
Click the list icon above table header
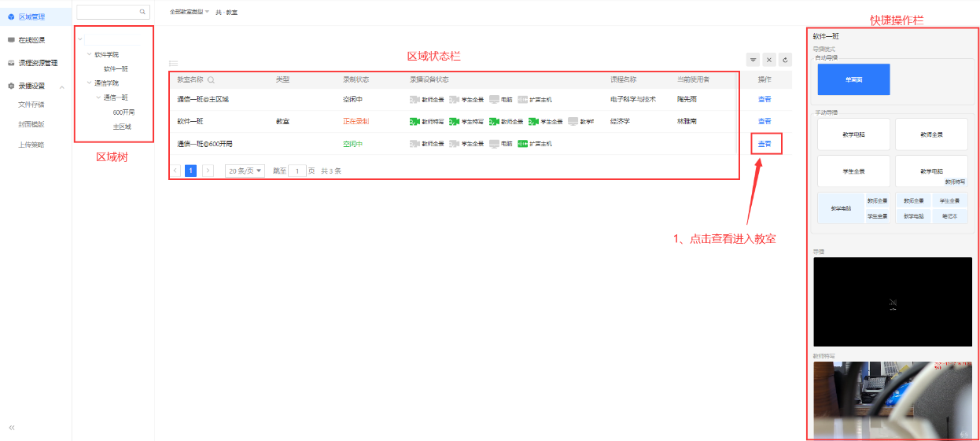coord(173,64)
